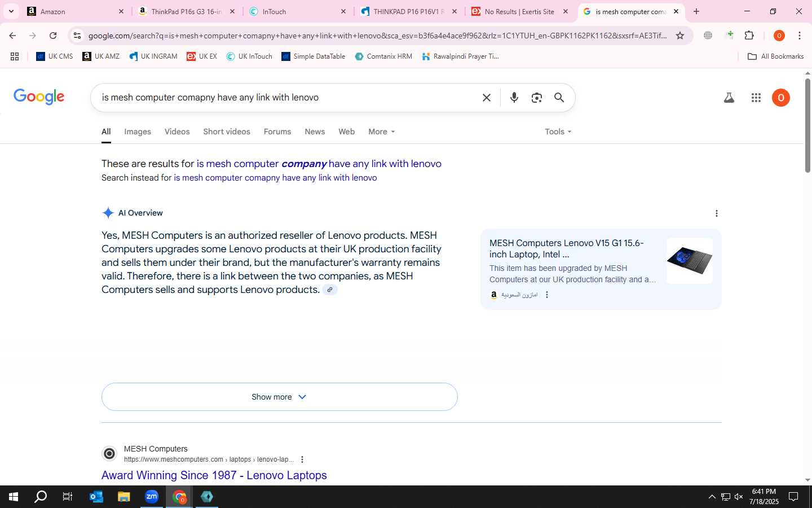
Task: Open the Tools dropdown
Action: (x=558, y=132)
